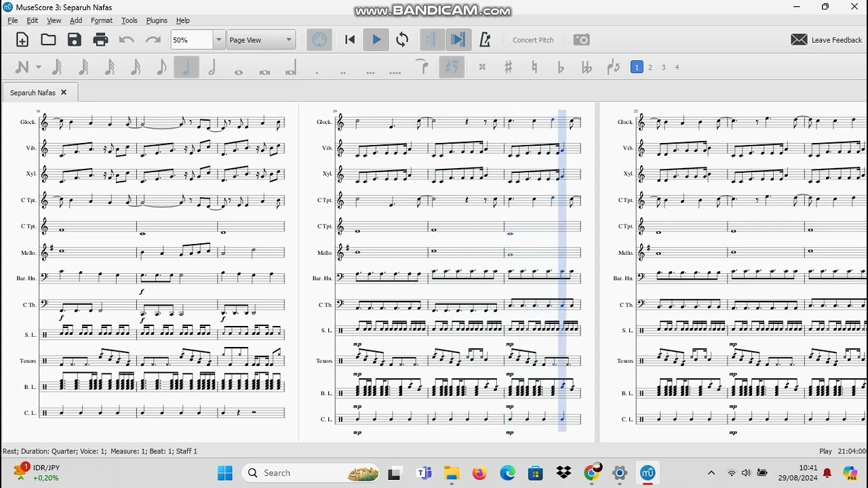Toggle loop playback
Image resolution: width=868 pixels, height=488 pixels.
(402, 40)
